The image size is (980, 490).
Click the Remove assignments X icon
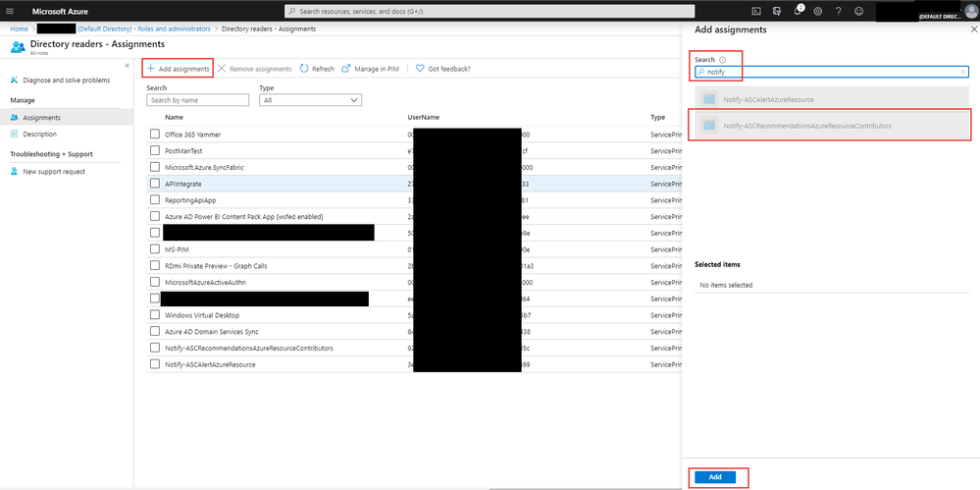click(x=222, y=68)
